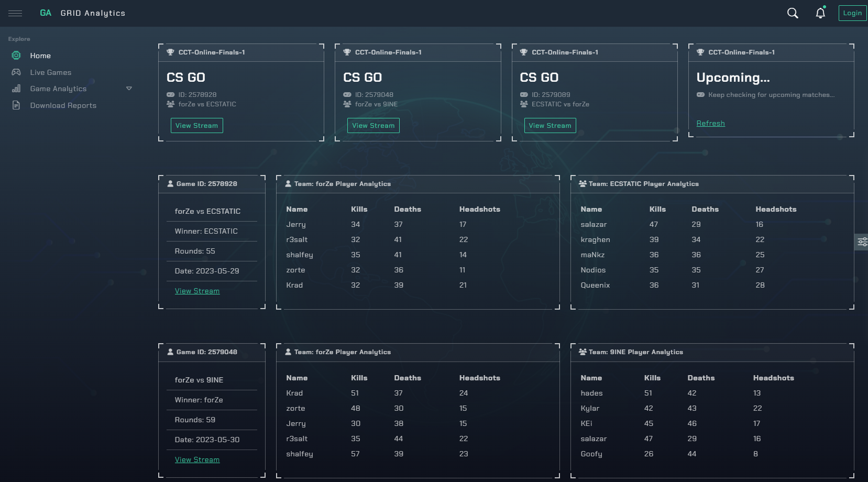Click gamepad icon beside ID: 2578928
This screenshot has width=868, height=482.
click(171, 95)
